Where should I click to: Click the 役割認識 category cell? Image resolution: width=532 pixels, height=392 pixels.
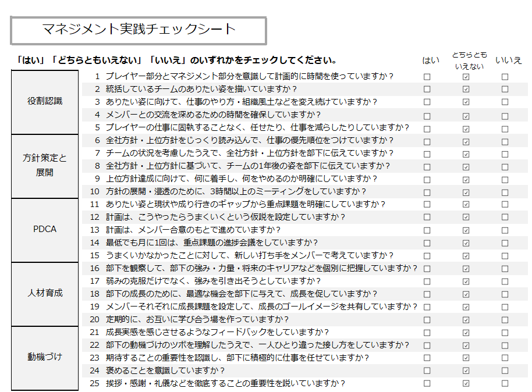pos(45,102)
